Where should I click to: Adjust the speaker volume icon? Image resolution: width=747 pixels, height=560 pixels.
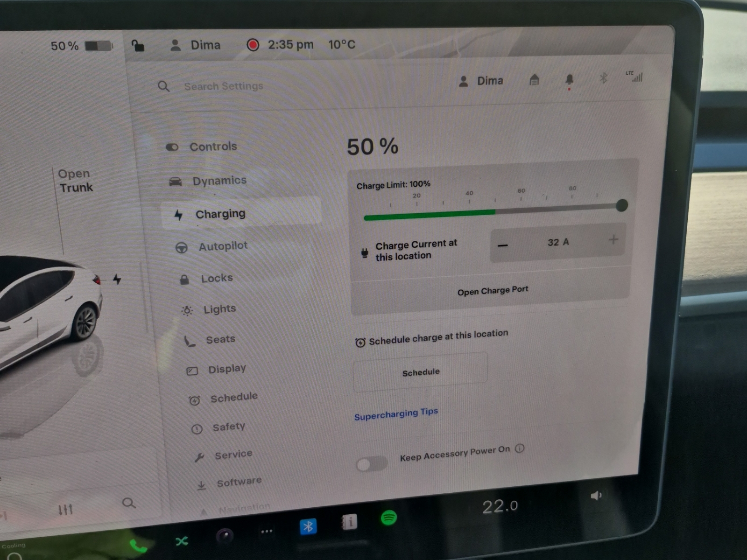click(x=596, y=496)
